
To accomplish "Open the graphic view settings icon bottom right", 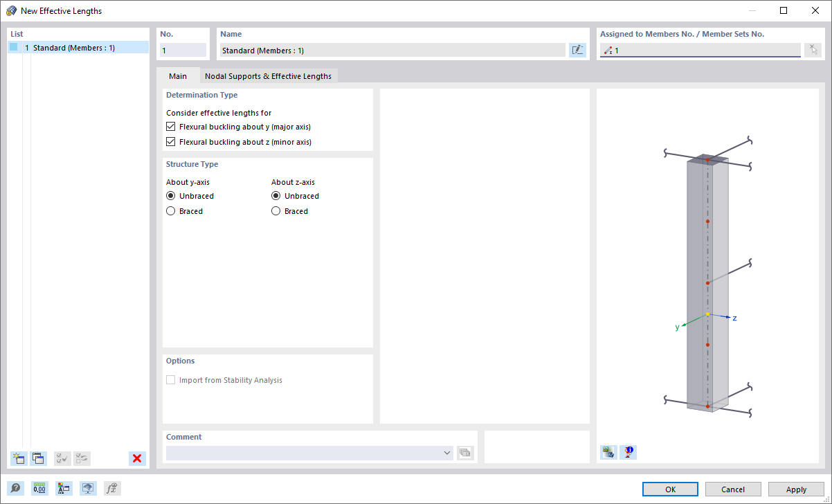I will pos(608,452).
